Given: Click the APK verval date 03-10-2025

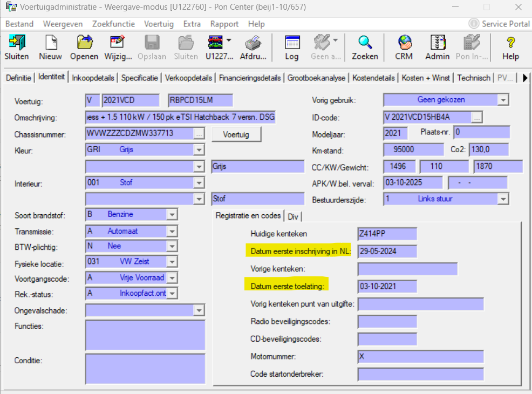Looking at the screenshot, I should pyautogui.click(x=413, y=182).
